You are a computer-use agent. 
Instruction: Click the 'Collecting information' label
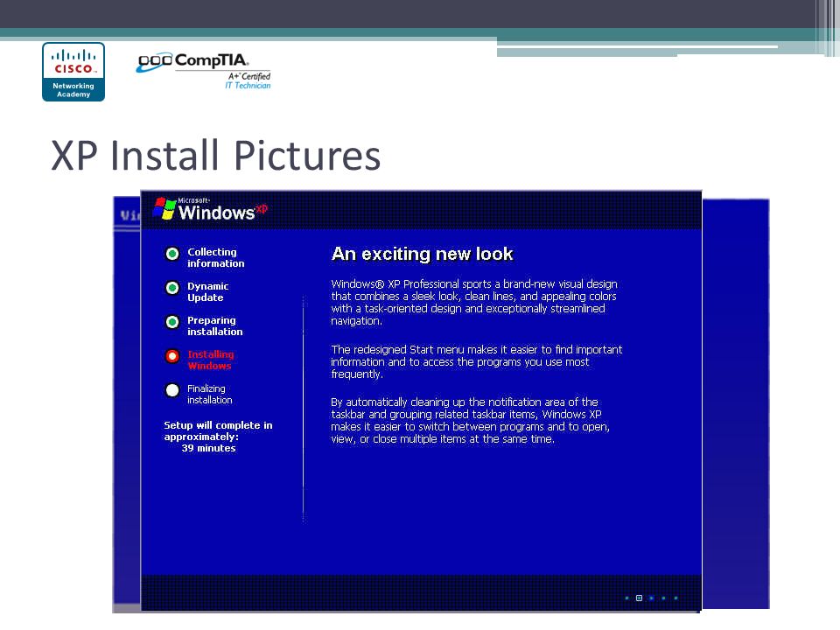click(215, 257)
